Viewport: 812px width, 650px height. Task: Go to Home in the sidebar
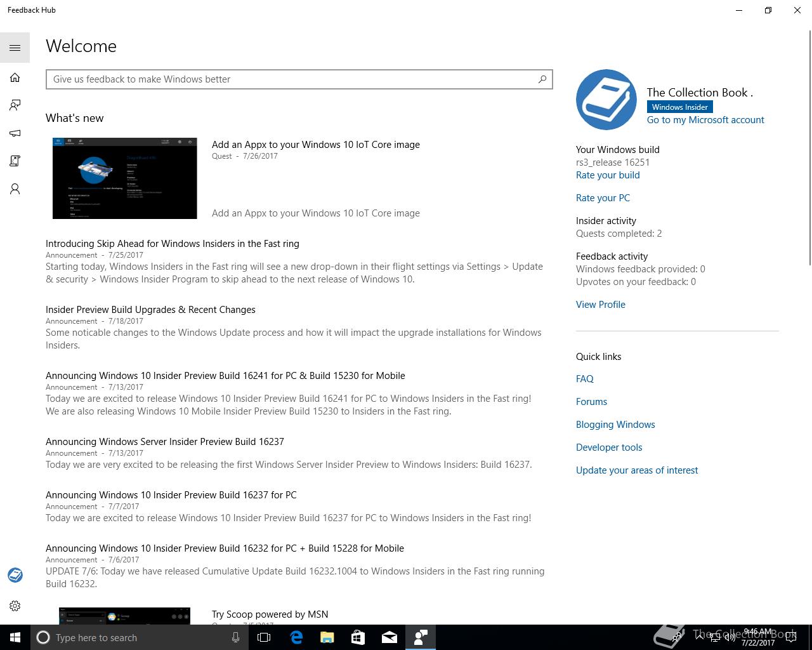(x=15, y=77)
